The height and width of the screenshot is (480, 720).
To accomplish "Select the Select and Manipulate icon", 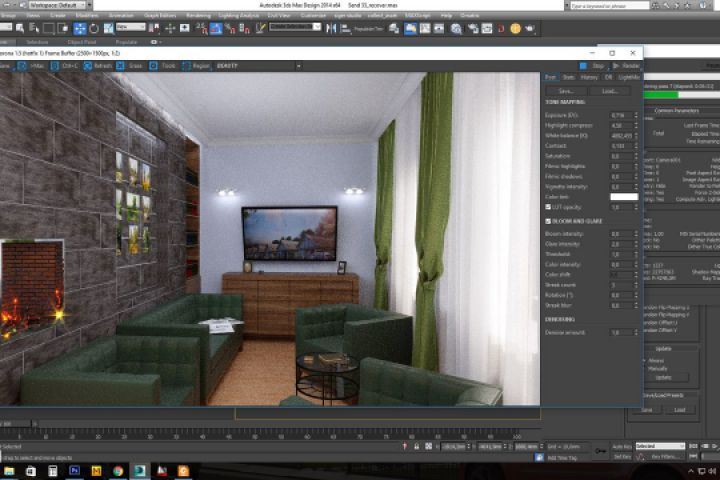I will (170, 28).
